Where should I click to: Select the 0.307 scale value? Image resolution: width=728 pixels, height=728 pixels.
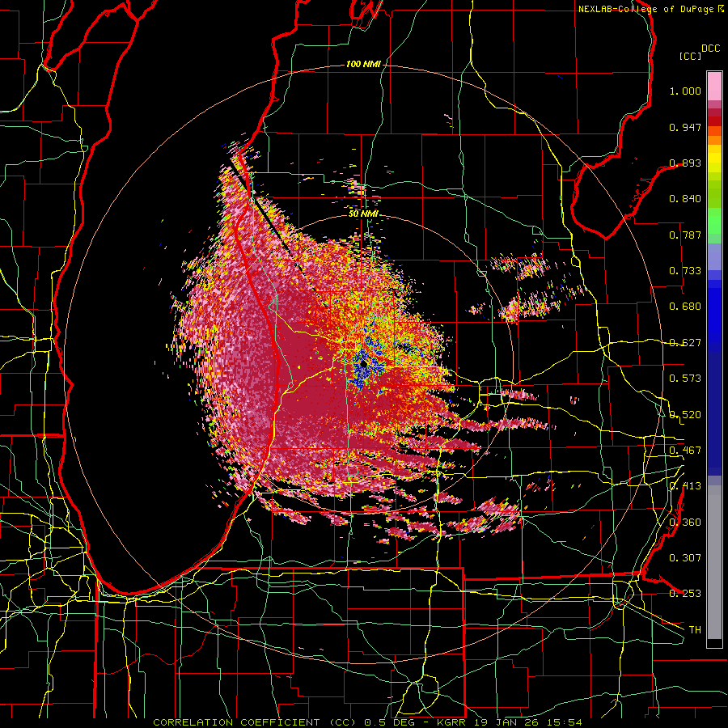(x=685, y=557)
